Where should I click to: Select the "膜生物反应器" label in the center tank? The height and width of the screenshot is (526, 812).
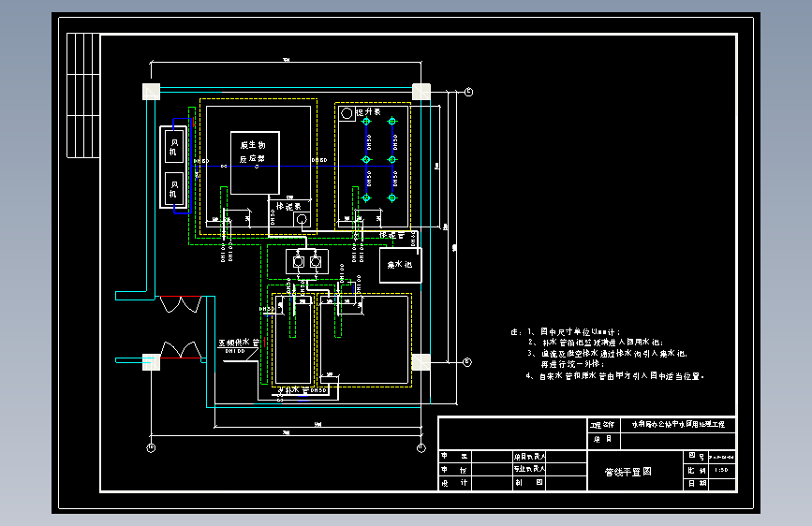pos(253,152)
